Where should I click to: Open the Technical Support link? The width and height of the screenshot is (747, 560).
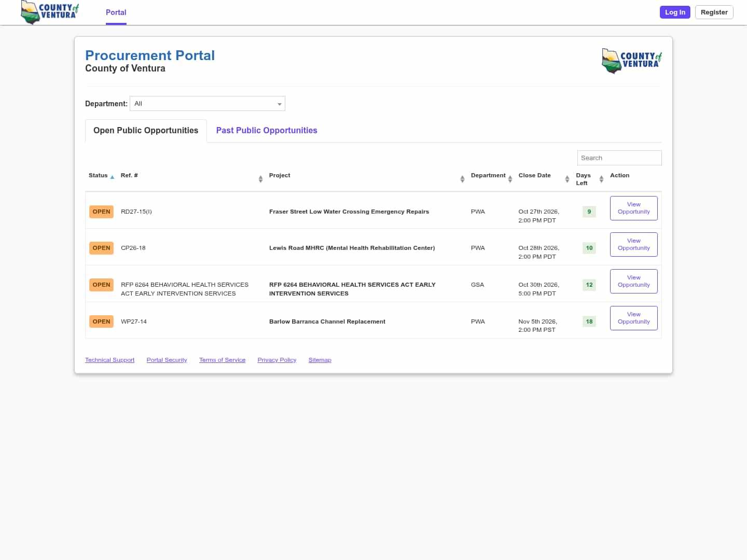[110, 360]
